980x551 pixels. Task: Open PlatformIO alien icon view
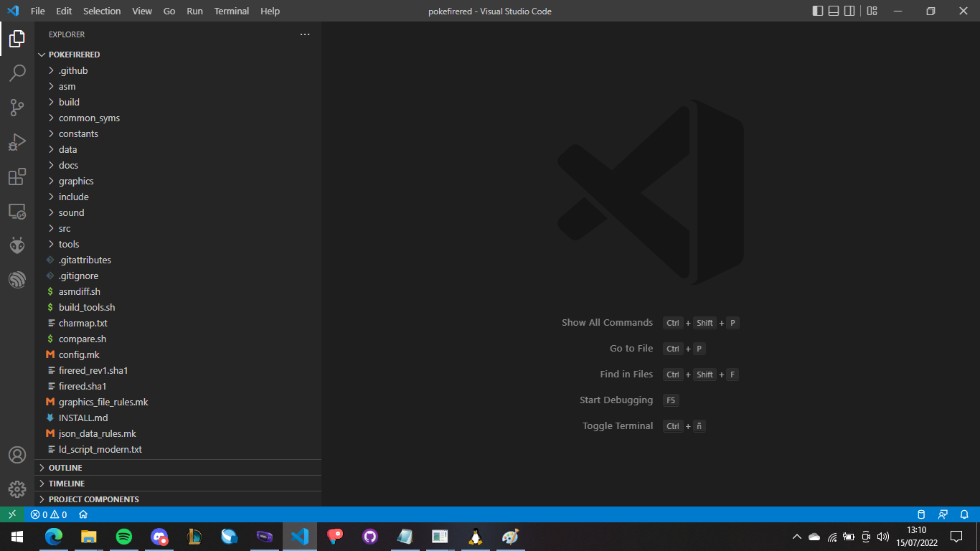pyautogui.click(x=17, y=245)
